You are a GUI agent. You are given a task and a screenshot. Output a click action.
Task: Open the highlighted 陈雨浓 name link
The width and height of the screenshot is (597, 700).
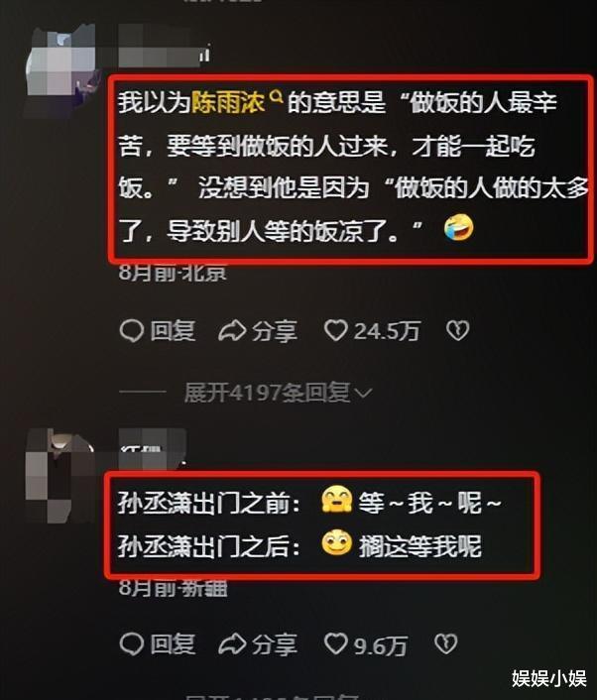(x=229, y=102)
